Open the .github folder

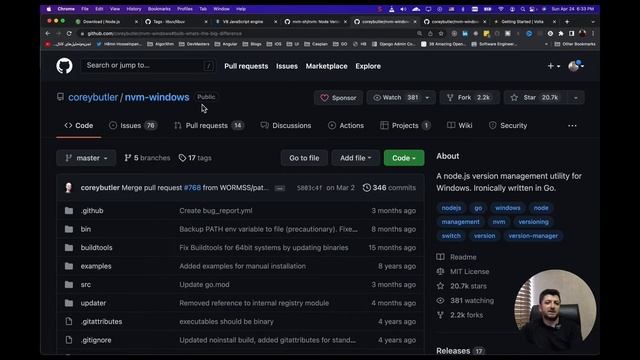(x=92, y=211)
